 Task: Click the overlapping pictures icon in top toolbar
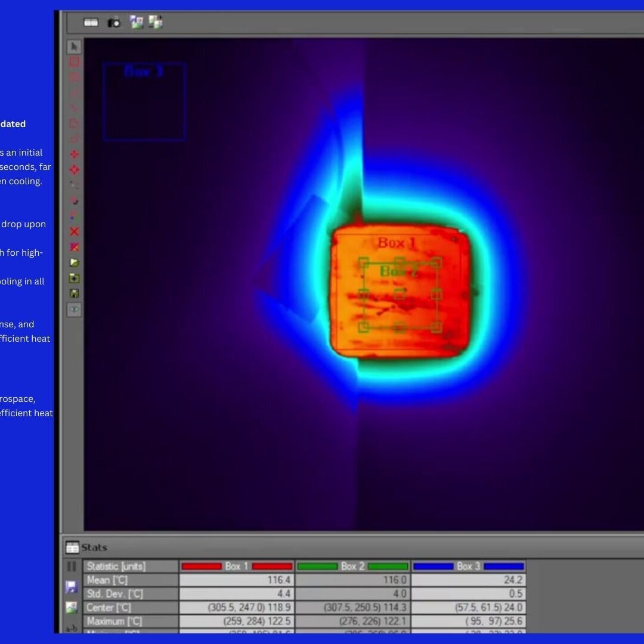pyautogui.click(x=137, y=22)
